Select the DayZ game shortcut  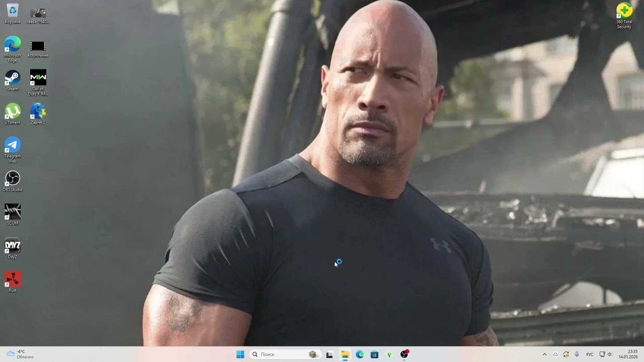coord(13,248)
